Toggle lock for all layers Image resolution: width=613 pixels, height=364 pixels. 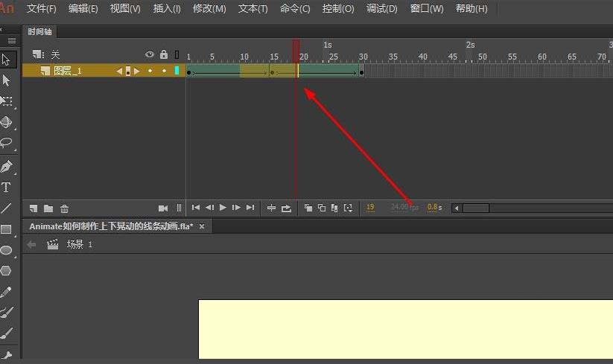164,54
